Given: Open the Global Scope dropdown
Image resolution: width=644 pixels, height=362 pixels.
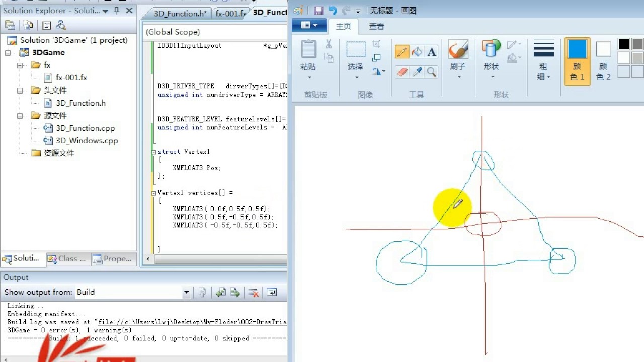Looking at the screenshot, I should (215, 32).
